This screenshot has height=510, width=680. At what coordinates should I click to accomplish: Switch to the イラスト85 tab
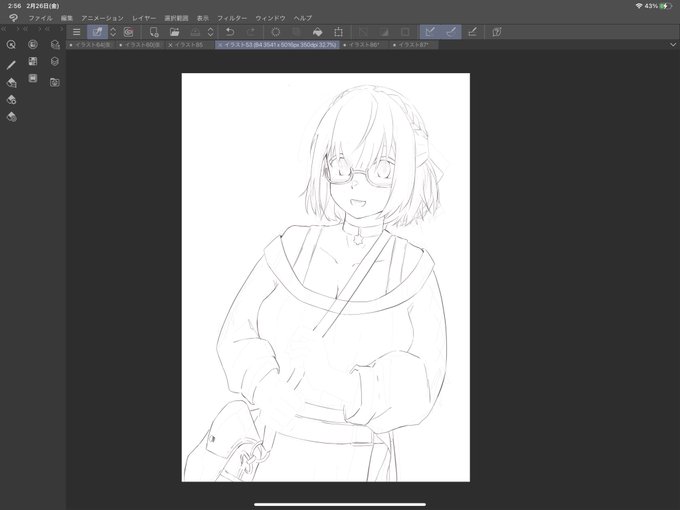[189, 45]
